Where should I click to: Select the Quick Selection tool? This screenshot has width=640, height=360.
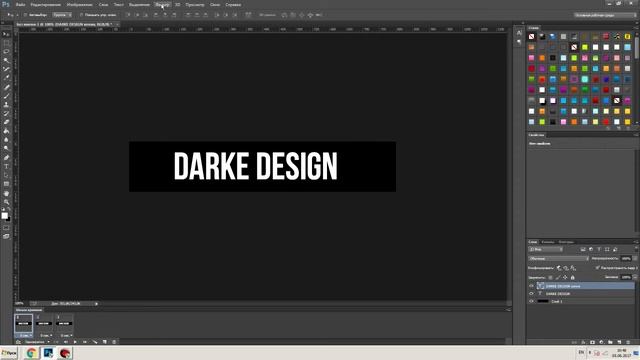pyautogui.click(x=6, y=60)
